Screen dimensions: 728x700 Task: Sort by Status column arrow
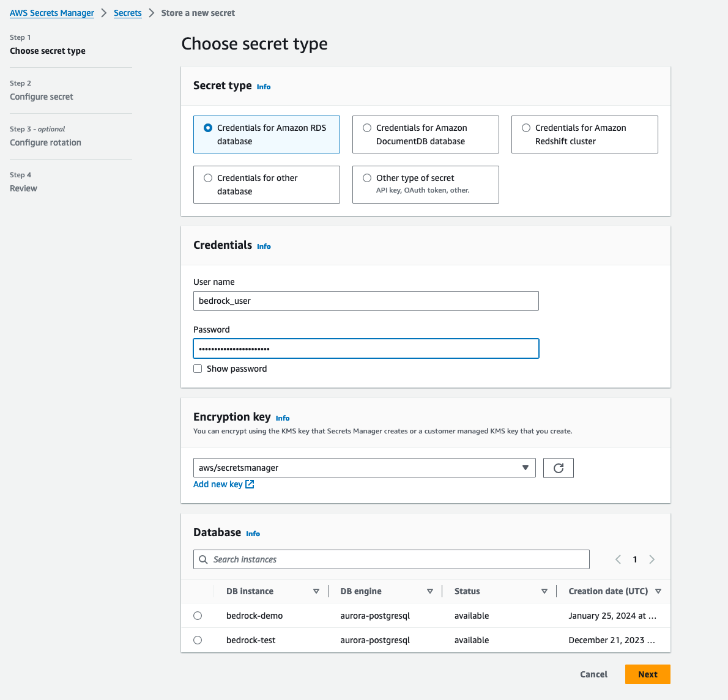[544, 591]
